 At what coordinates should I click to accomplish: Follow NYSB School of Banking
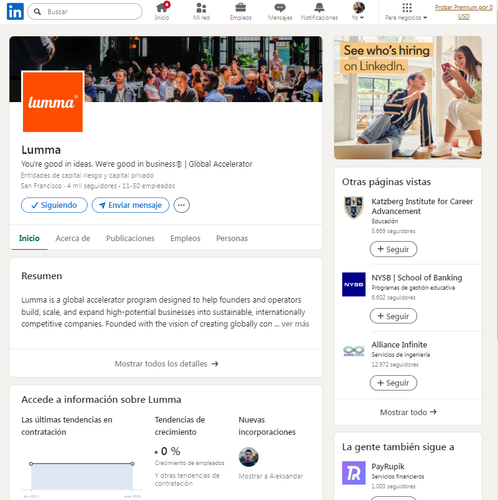click(393, 316)
